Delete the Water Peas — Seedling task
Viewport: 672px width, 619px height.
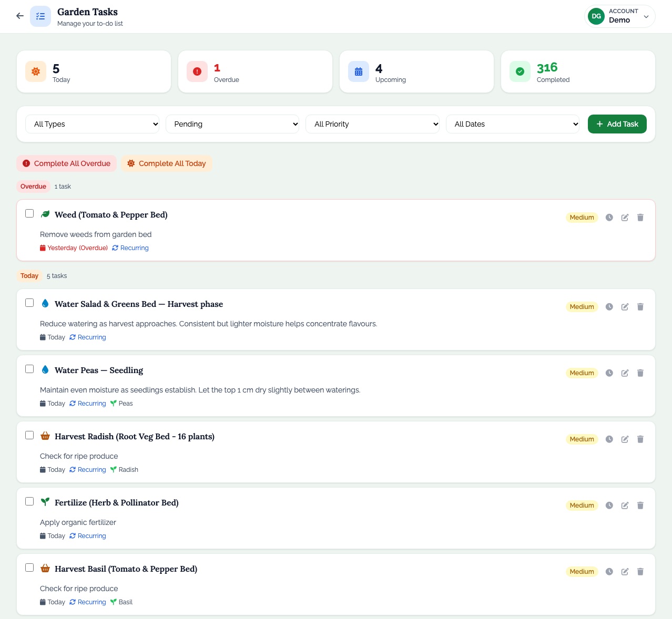click(x=640, y=373)
